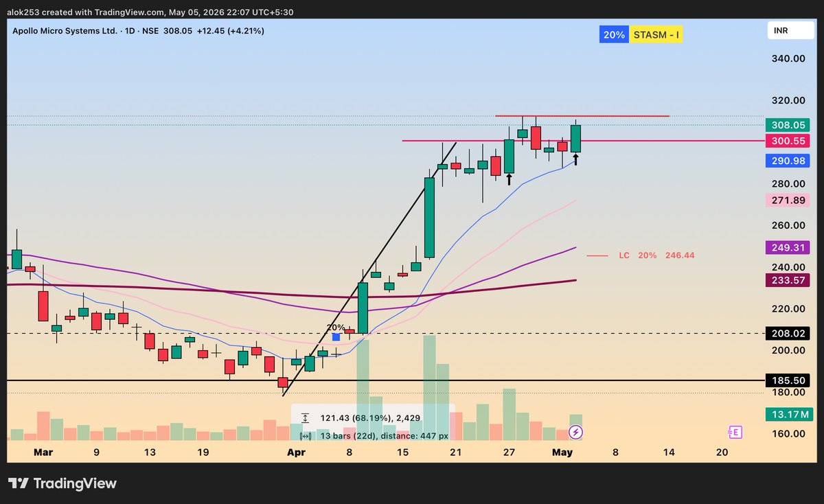Click the +12.45 (+4.21%) change value
This screenshot has height=504, width=824.
tap(229, 31)
